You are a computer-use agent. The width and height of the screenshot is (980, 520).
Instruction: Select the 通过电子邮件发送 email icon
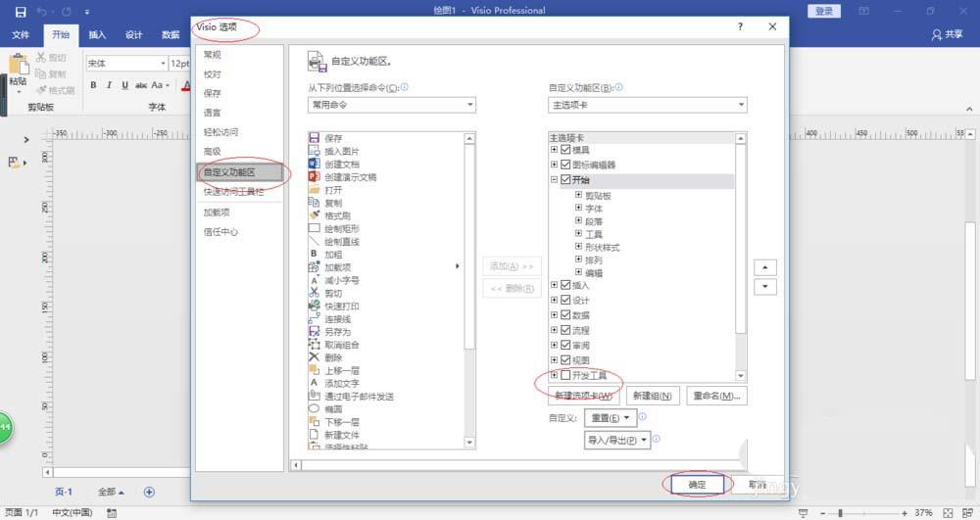click(315, 396)
